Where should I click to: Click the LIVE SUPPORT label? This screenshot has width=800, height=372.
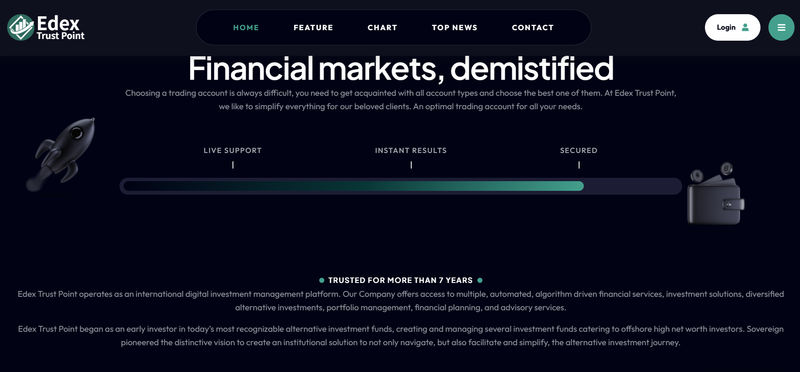point(233,151)
